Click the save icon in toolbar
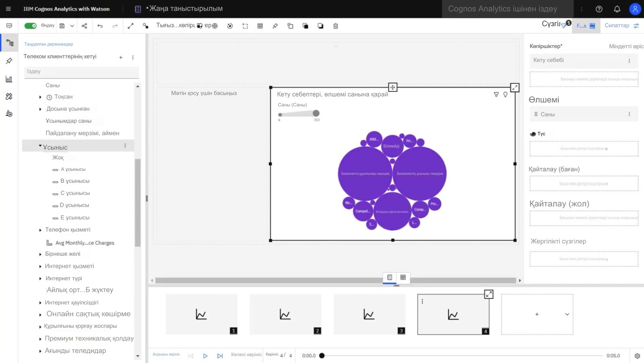Viewport: 644px width, 363px height. [x=62, y=26]
